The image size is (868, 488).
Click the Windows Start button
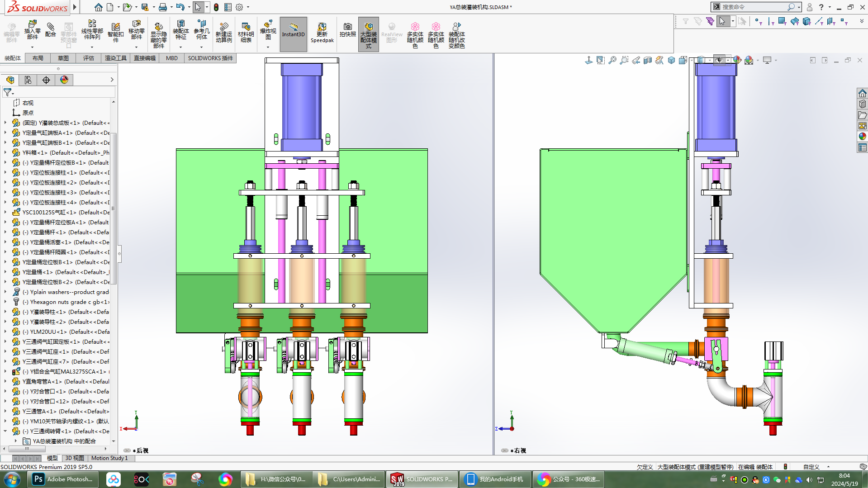tap(12, 479)
